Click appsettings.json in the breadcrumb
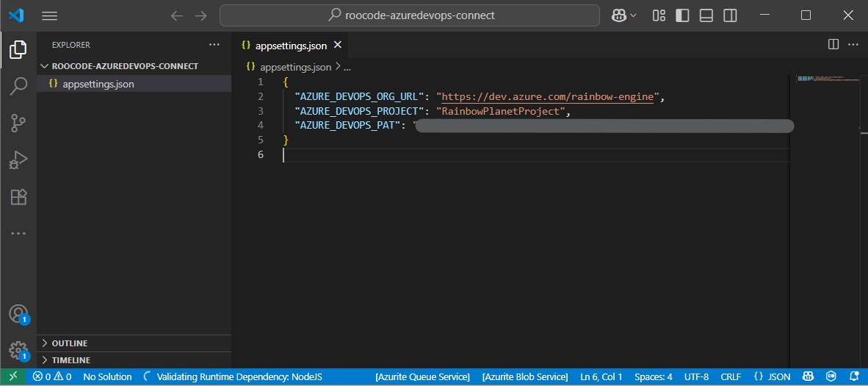Image resolution: width=868 pixels, height=386 pixels. click(x=296, y=67)
